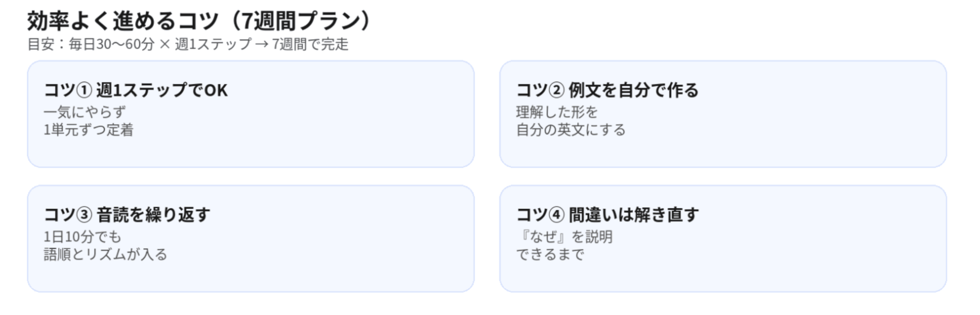Select the heading 週1ステップでOK
This screenshot has height=315, width=980.
pos(162,91)
